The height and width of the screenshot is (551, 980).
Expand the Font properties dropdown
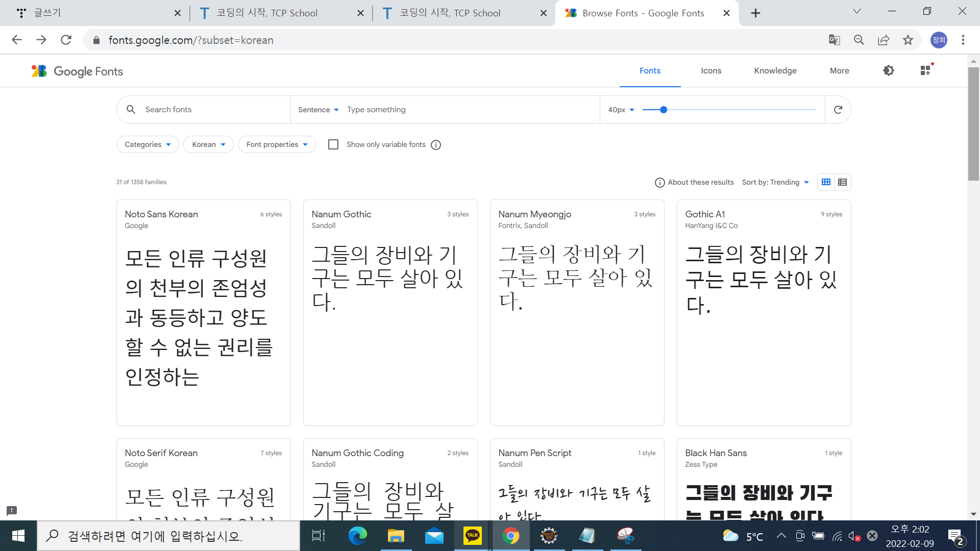(277, 144)
